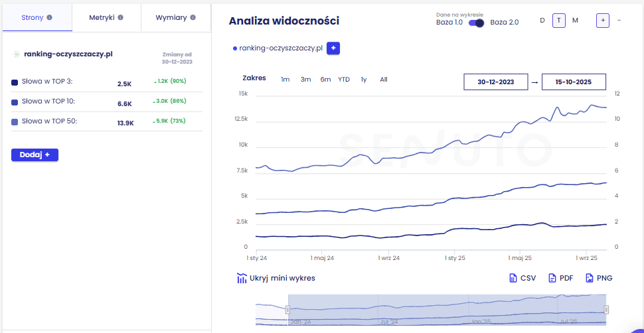Click the 6m range link
The image size is (644, 333).
click(x=325, y=80)
